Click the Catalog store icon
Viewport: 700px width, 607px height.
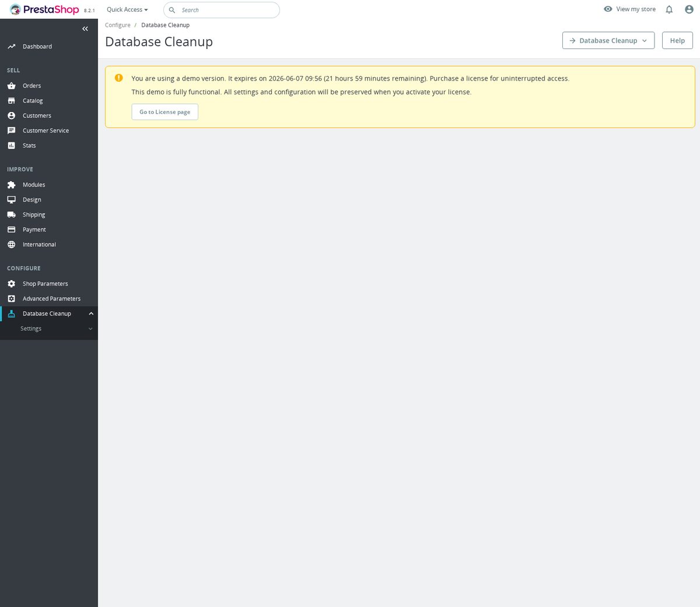click(x=11, y=101)
